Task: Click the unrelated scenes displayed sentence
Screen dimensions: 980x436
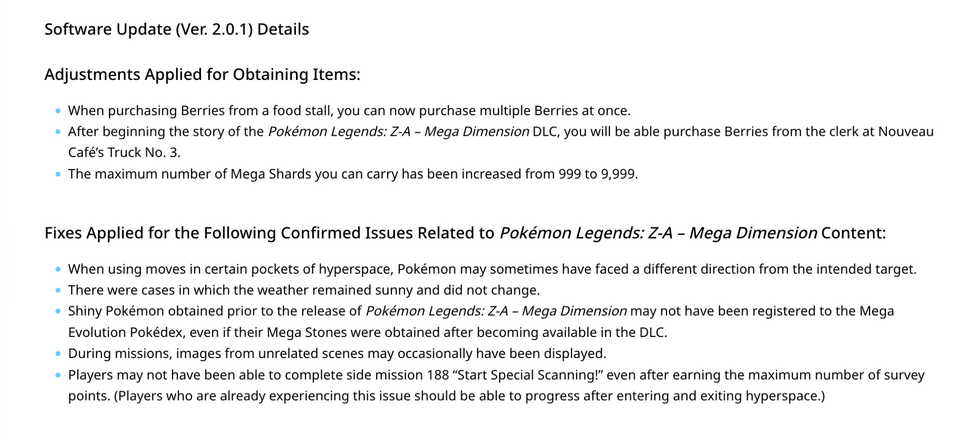Action: [x=337, y=354]
